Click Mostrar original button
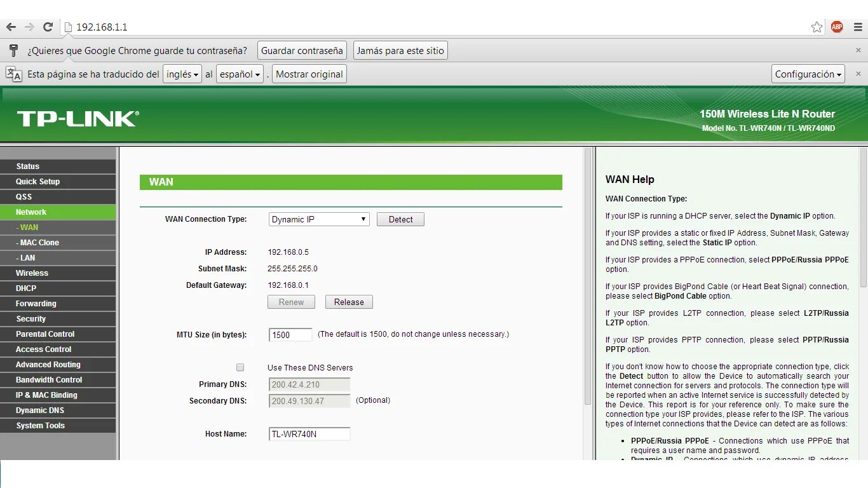Screen dimensions: 868x488 coord(309,74)
